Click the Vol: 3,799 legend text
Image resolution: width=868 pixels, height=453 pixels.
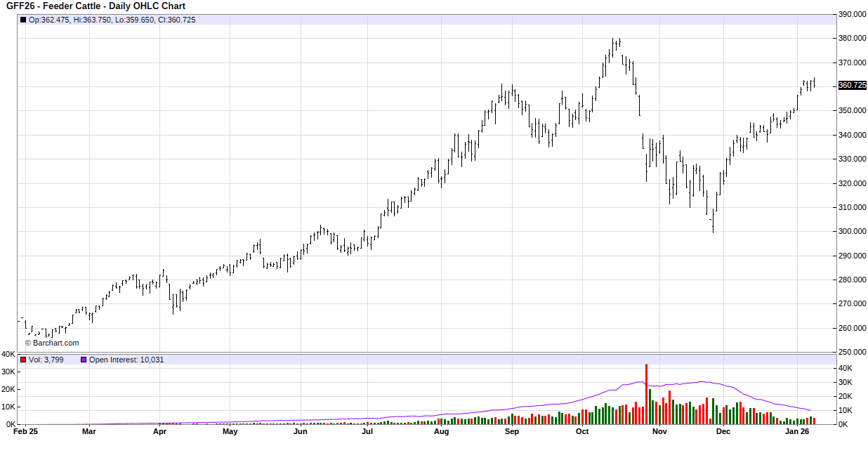click(x=46, y=360)
